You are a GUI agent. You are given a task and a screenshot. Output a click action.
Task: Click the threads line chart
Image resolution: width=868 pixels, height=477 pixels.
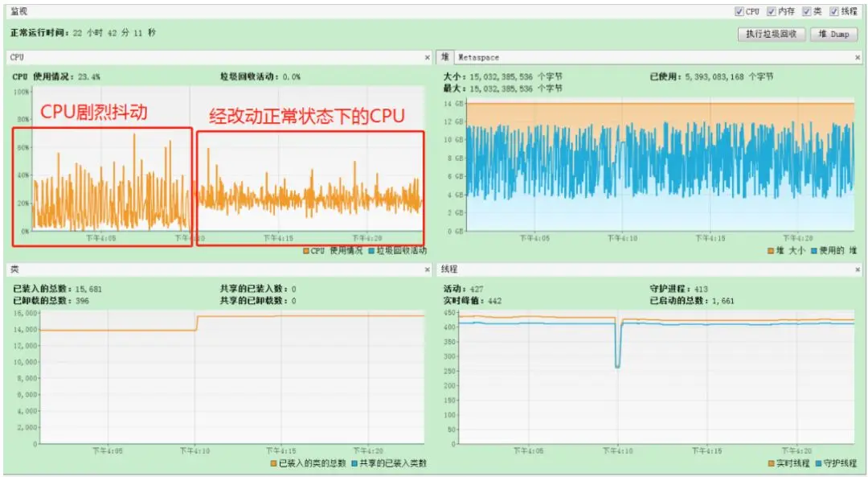[657, 376]
